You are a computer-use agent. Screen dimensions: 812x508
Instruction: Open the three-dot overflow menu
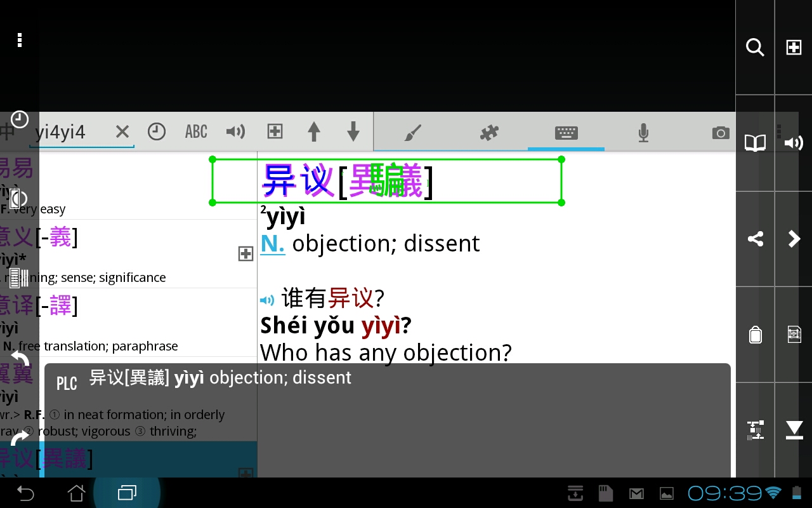[x=20, y=40]
